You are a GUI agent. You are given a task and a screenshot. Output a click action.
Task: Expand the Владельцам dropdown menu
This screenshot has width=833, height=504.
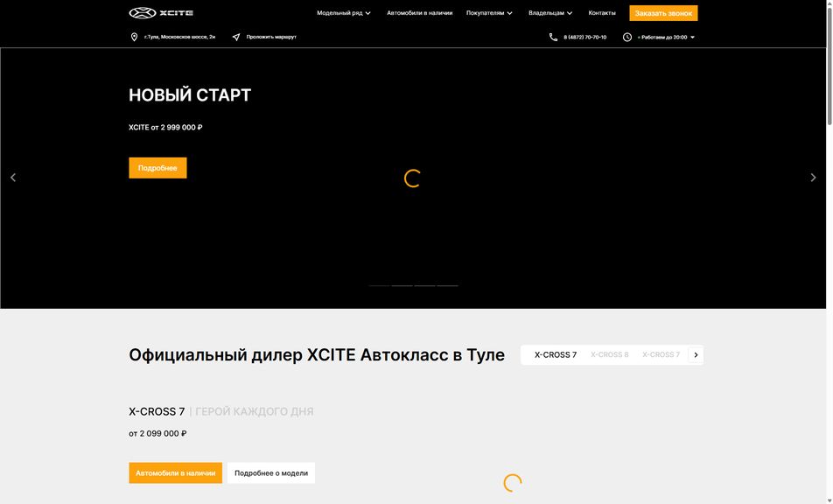click(550, 13)
